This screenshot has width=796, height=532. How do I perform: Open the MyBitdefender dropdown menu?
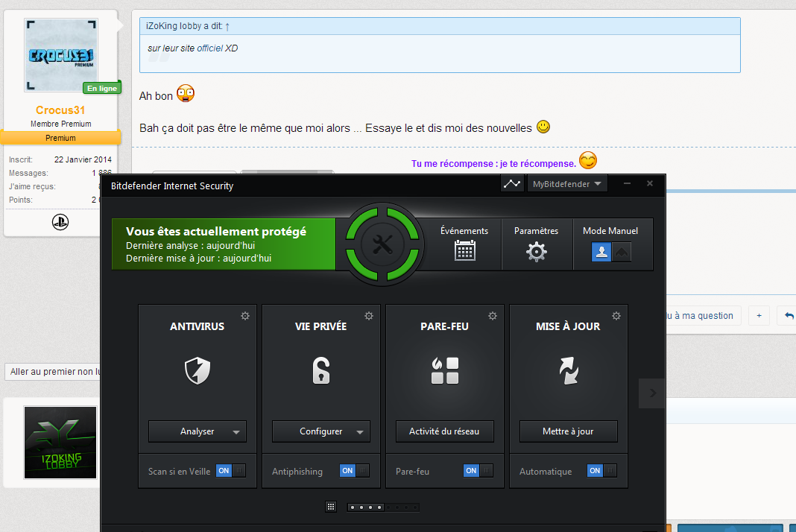[x=566, y=184]
